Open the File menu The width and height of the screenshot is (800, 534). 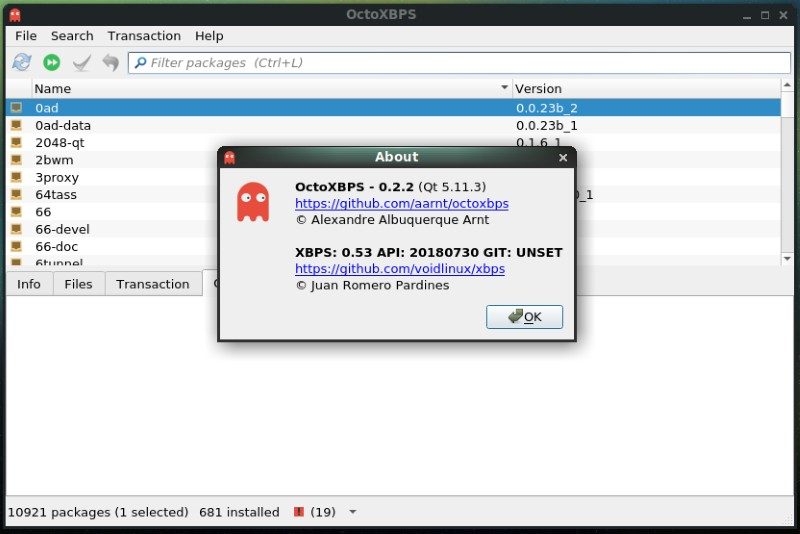click(26, 36)
